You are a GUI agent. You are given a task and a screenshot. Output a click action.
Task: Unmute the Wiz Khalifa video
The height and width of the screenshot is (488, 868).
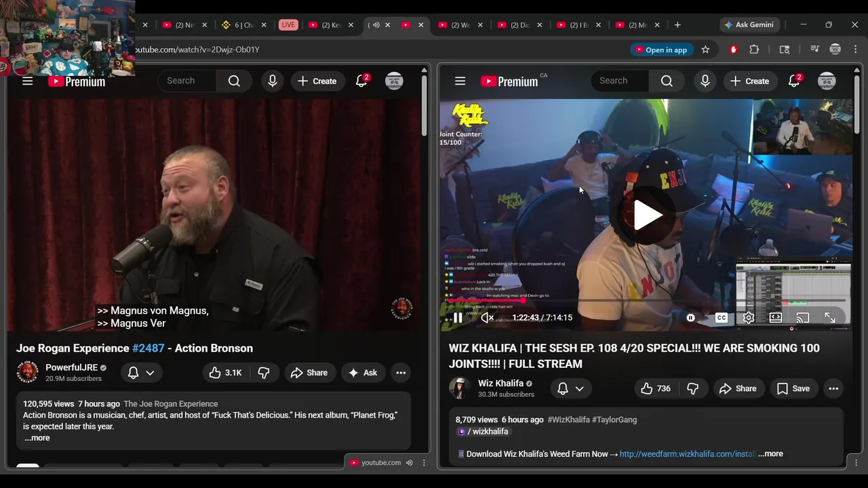tap(487, 318)
